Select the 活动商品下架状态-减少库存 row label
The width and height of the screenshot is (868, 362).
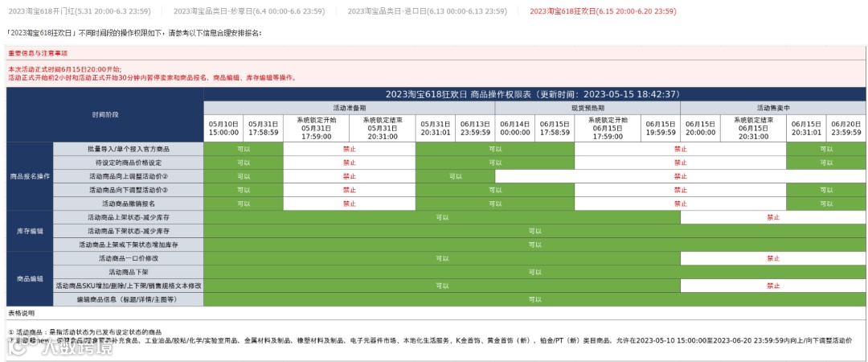[x=129, y=231]
